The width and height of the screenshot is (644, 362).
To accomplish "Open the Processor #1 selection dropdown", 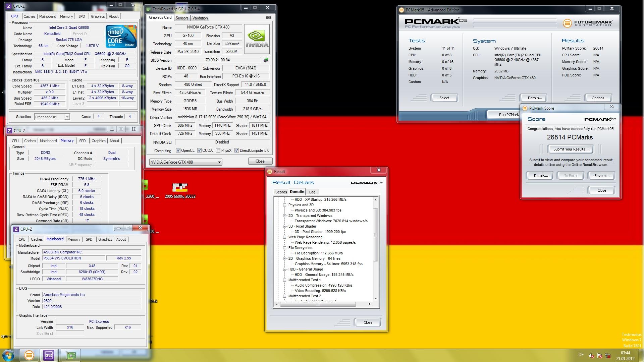I will pyautogui.click(x=52, y=117).
